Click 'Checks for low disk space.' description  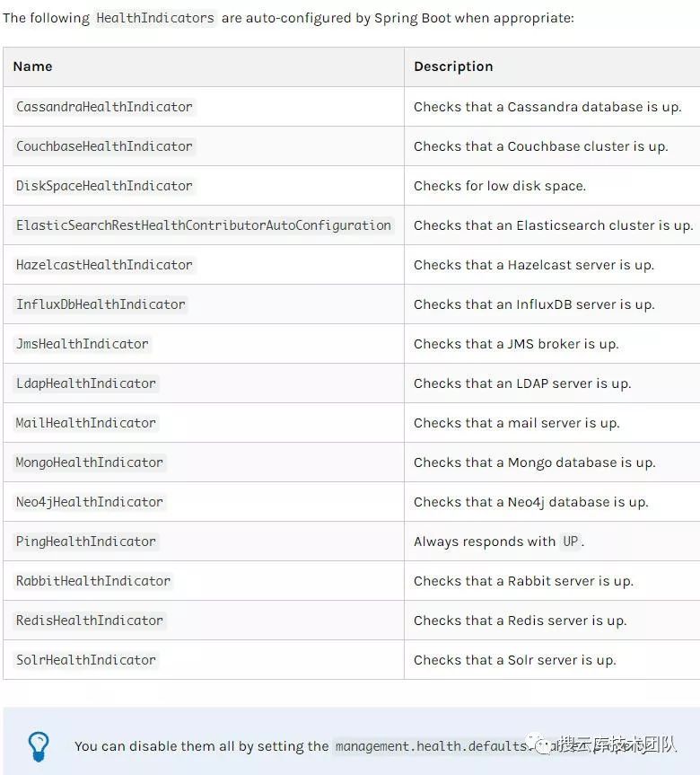pos(500,186)
